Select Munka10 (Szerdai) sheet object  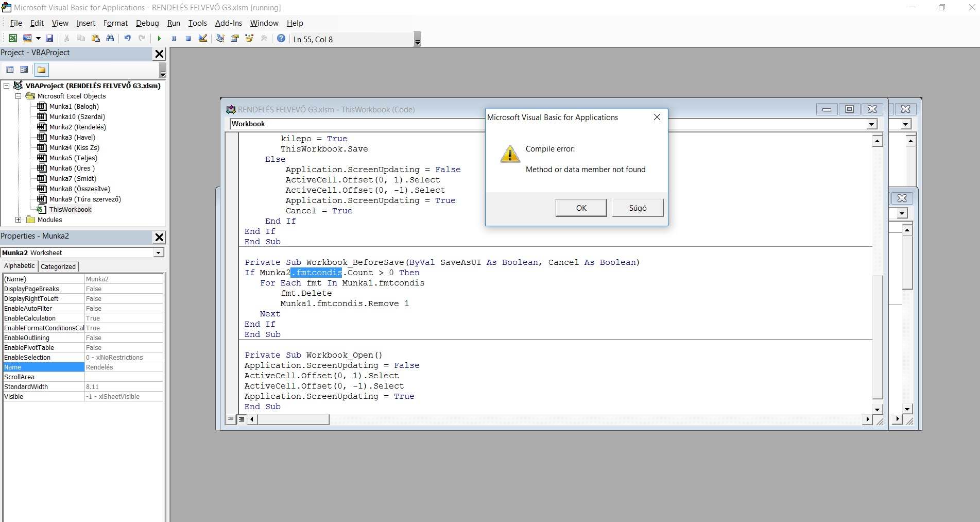77,116
